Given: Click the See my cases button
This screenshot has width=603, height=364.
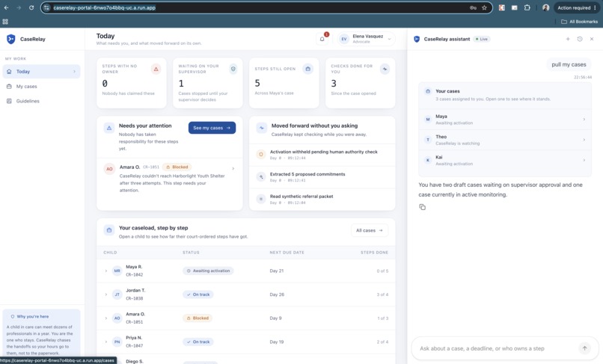Looking at the screenshot, I should [212, 128].
